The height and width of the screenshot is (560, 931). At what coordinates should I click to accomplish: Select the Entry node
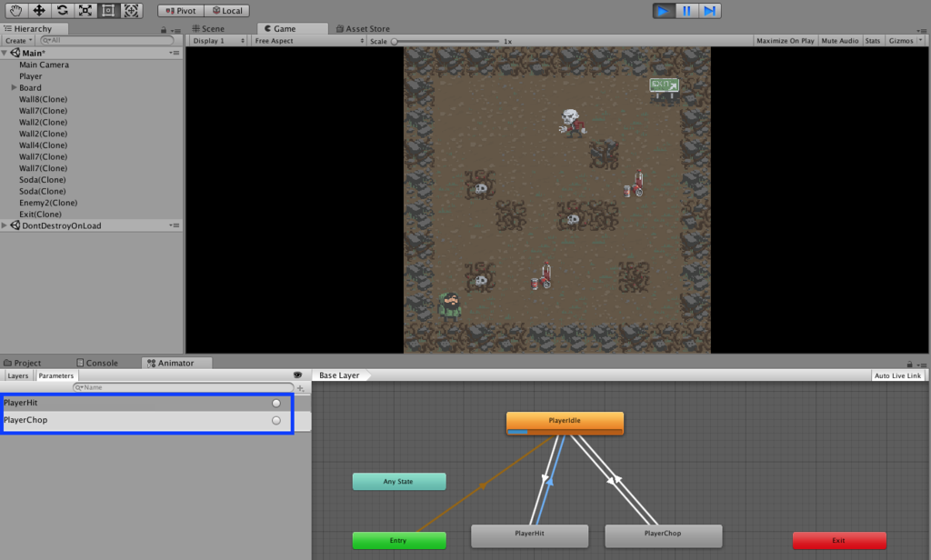coord(399,540)
